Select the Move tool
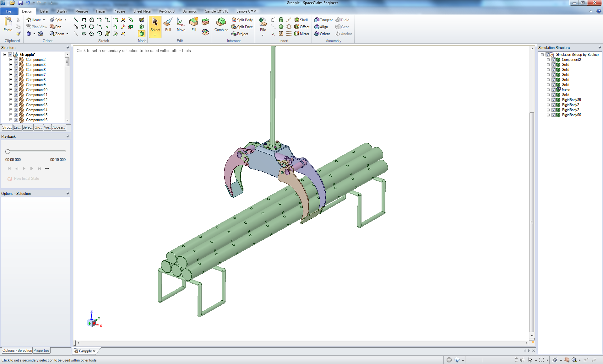603x364 pixels. pos(181,24)
